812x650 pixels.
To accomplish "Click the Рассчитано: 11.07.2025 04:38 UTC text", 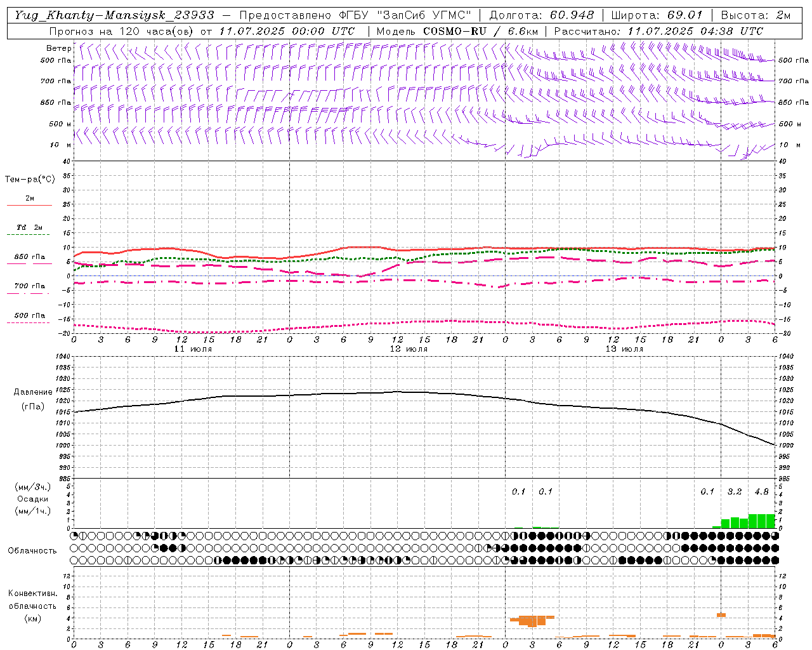I will click(x=658, y=31).
